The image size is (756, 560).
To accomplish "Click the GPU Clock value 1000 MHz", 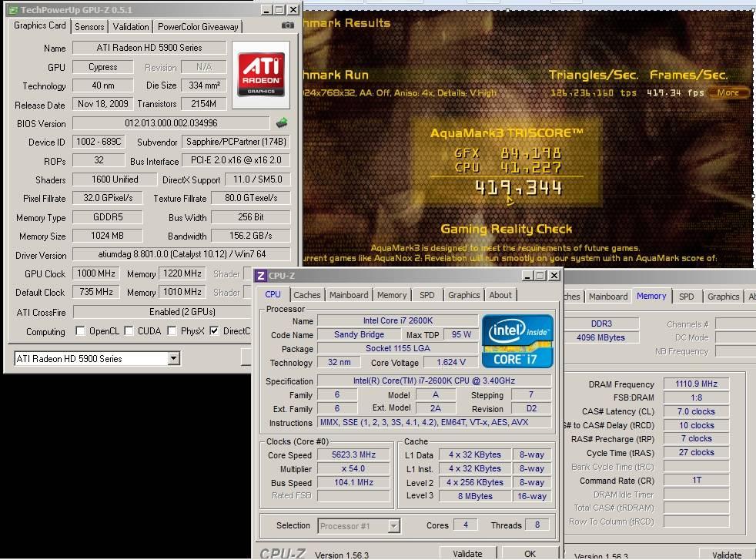I will (x=96, y=273).
